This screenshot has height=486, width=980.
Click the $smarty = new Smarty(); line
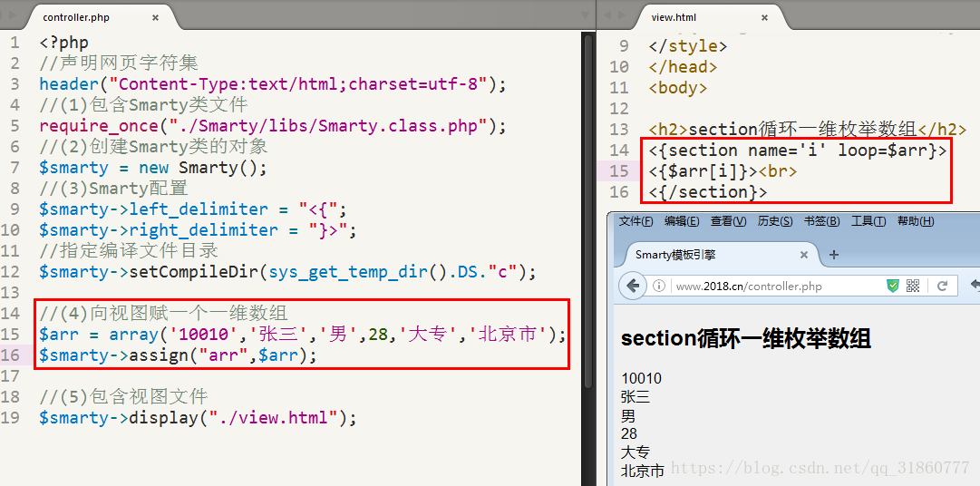(x=153, y=168)
